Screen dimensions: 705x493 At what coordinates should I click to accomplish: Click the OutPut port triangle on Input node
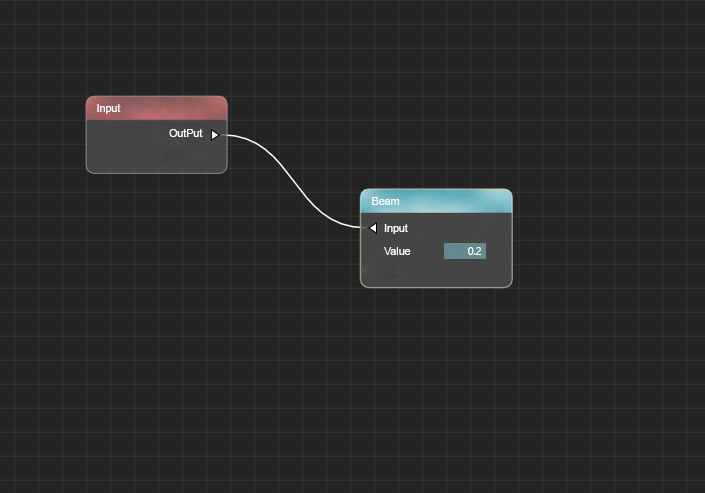tap(214, 134)
